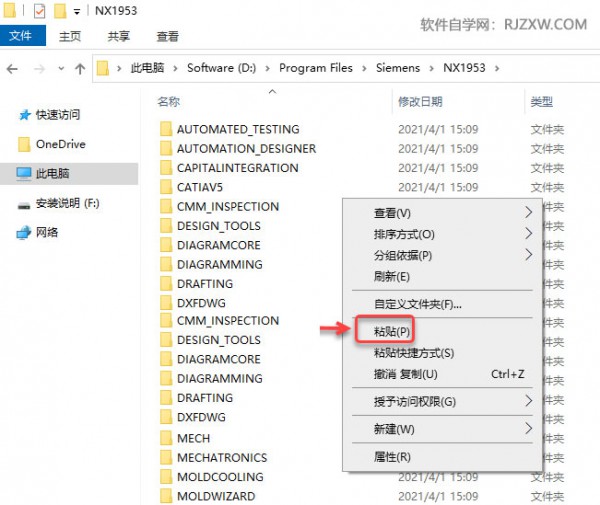Select 快速访问 in the navigation pane

tap(58, 115)
